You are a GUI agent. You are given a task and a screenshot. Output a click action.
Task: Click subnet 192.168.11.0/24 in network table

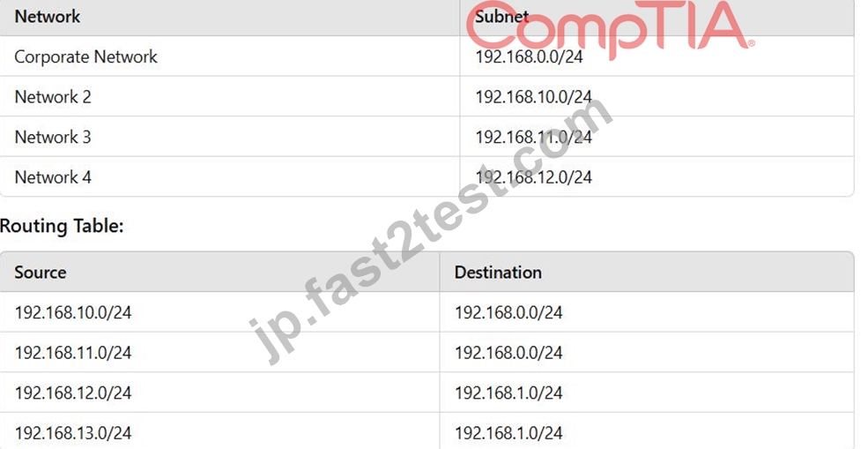coord(534,137)
